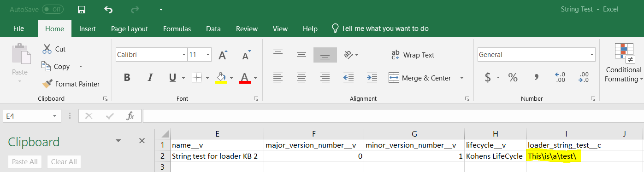Expand Merge & Center options arrow
The width and height of the screenshot is (644, 172).
click(x=461, y=78)
